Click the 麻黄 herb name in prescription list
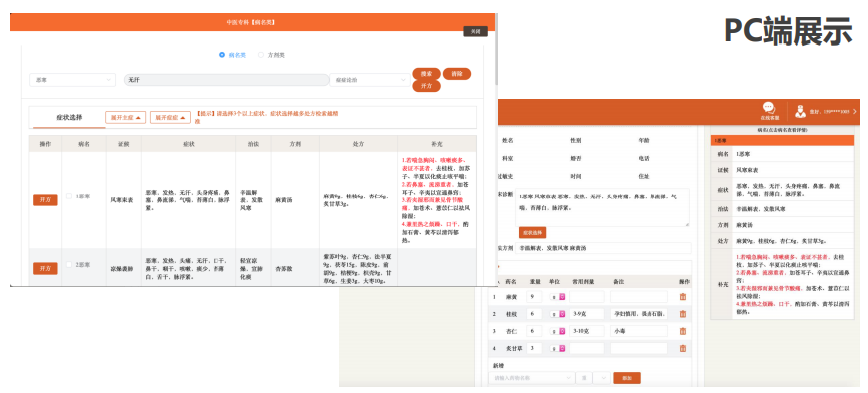 click(x=511, y=297)
